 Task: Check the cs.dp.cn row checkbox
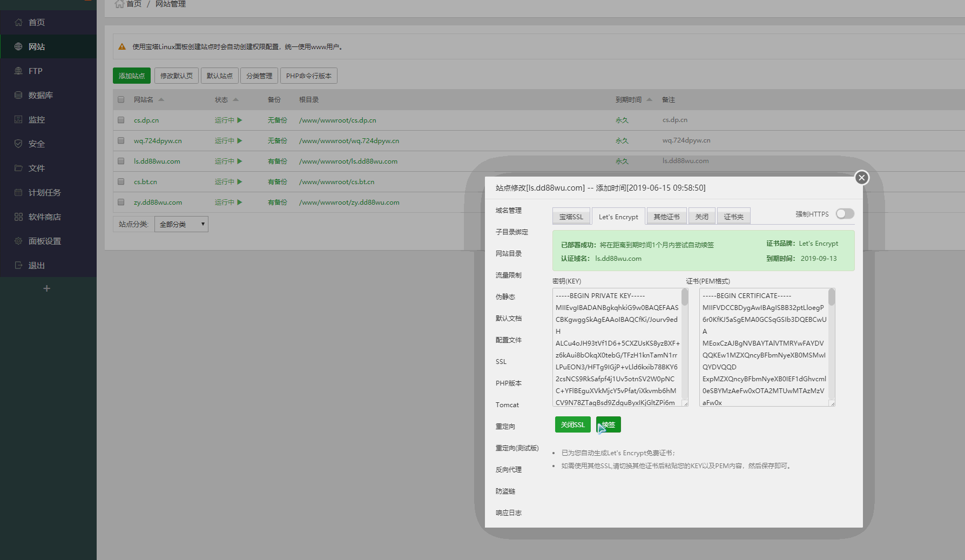(x=121, y=120)
